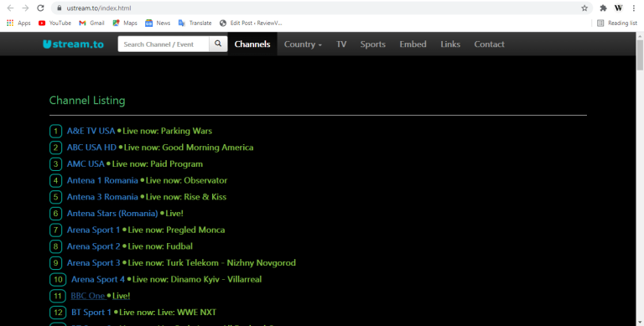This screenshot has width=644, height=326.
Task: Open the BBC One channel link
Action: pyautogui.click(x=88, y=296)
